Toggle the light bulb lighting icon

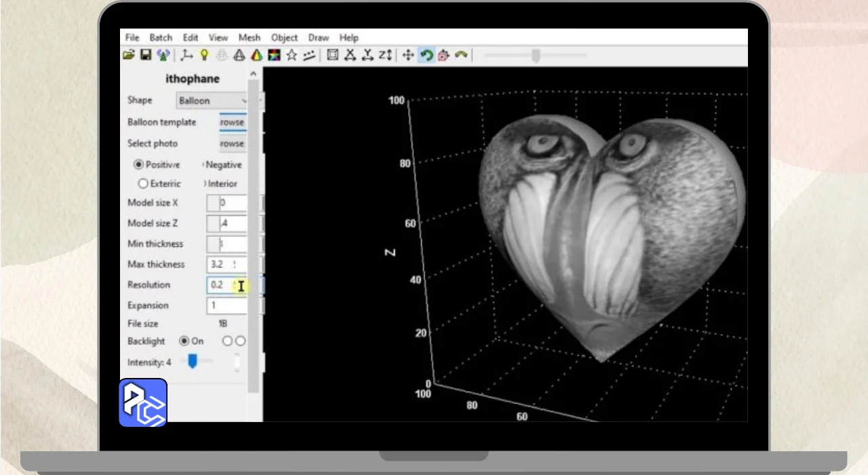coord(203,55)
